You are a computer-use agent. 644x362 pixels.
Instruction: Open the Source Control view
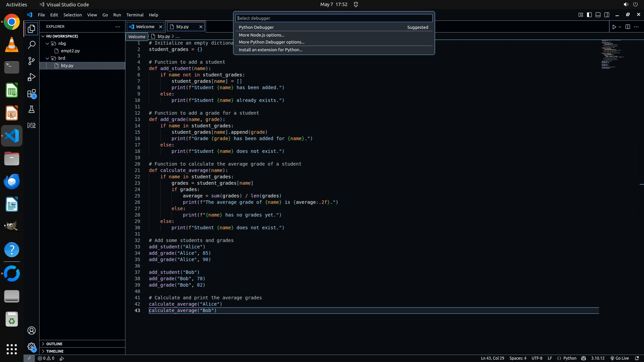tap(32, 61)
